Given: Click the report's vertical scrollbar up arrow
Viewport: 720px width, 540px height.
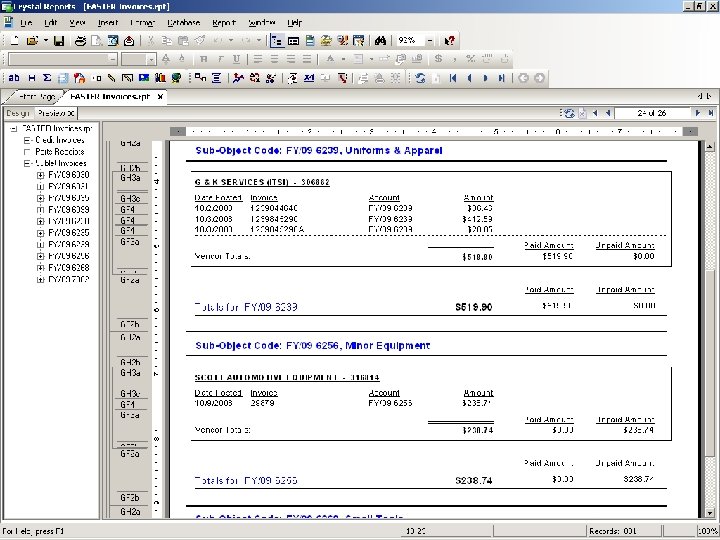Looking at the screenshot, I should click(x=710, y=147).
